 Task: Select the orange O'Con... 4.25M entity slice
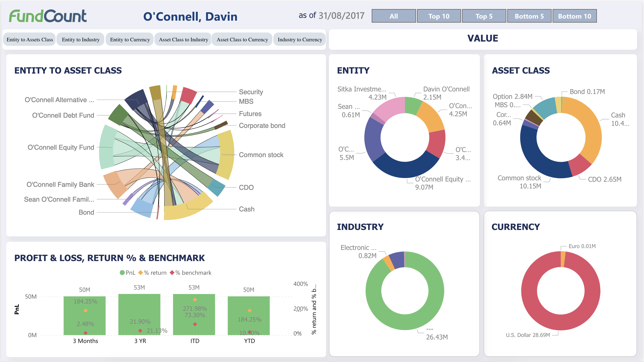click(x=432, y=117)
